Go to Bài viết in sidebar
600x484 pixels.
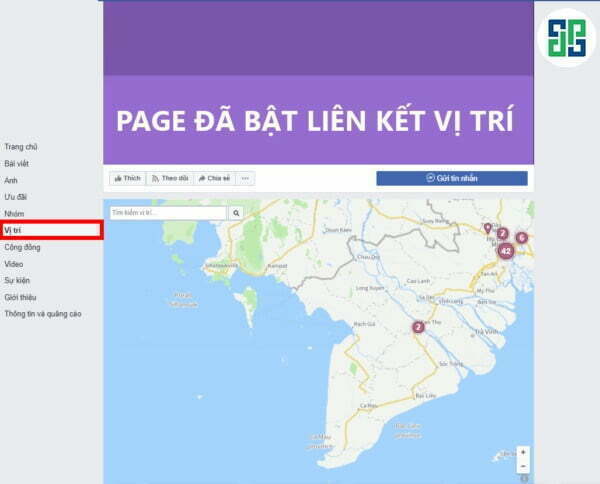pos(16,164)
